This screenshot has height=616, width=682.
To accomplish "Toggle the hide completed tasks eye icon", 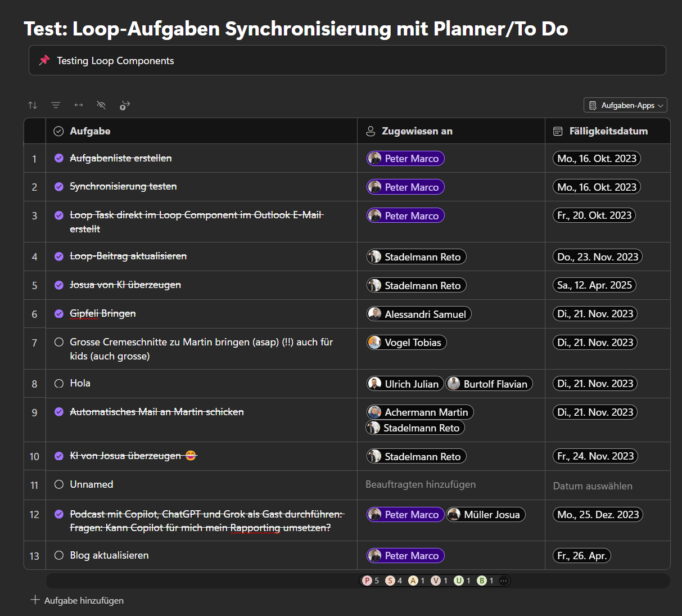I will pyautogui.click(x=101, y=105).
